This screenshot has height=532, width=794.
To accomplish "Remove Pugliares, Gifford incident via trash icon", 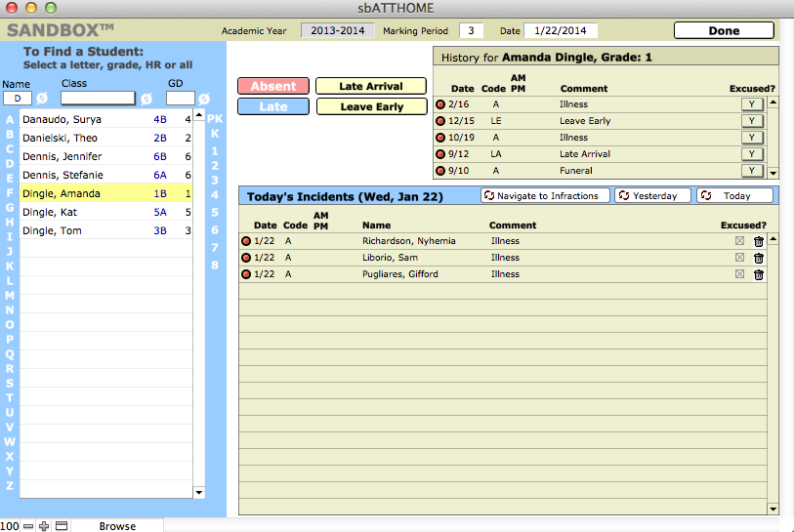I will point(759,274).
